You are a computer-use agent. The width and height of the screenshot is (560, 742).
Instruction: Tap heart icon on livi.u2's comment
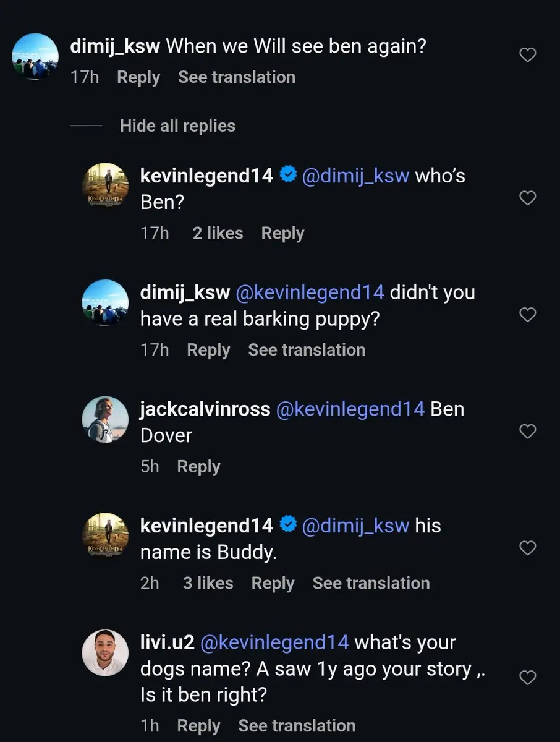click(x=527, y=678)
